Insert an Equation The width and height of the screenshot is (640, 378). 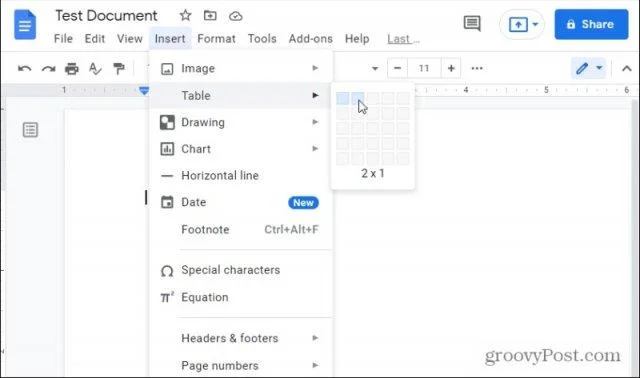click(241, 297)
